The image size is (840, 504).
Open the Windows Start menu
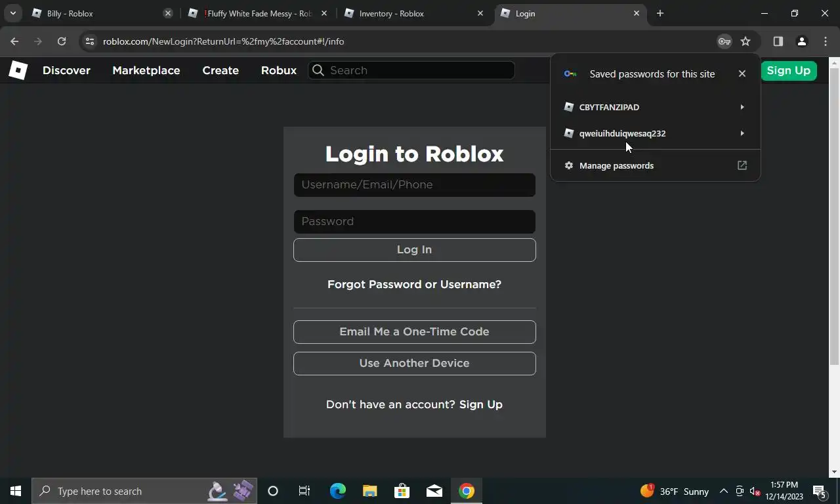click(16, 491)
